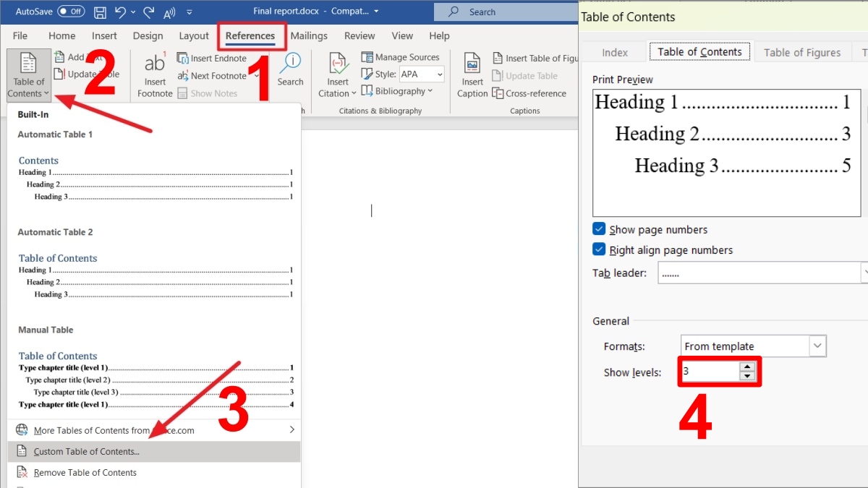
Task: Click the Custom Table of Contents page icon
Action: [22, 452]
